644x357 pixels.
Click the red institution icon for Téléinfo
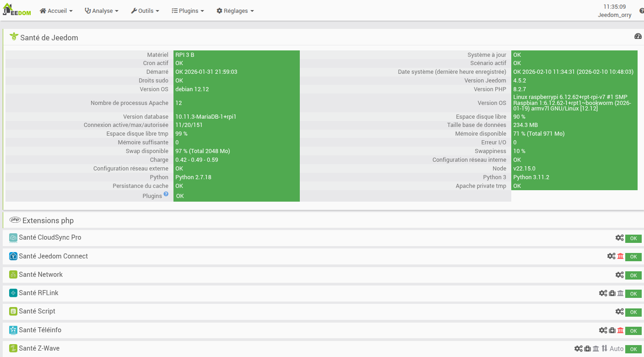(x=621, y=330)
